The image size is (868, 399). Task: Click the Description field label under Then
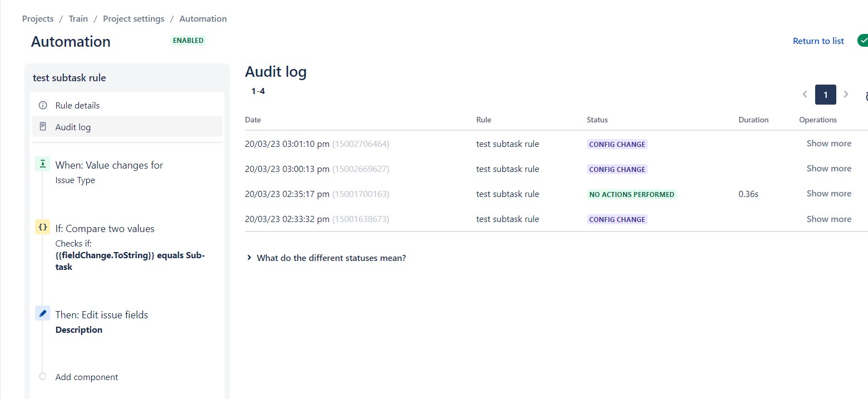tap(79, 330)
